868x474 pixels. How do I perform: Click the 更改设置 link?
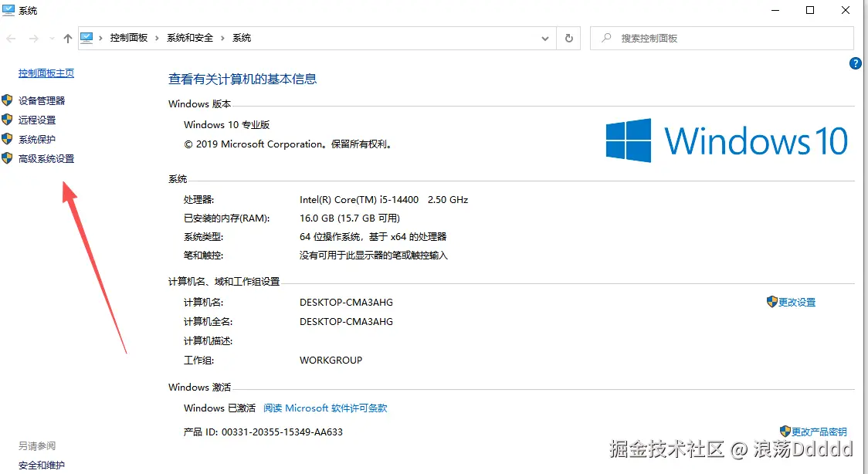point(797,302)
